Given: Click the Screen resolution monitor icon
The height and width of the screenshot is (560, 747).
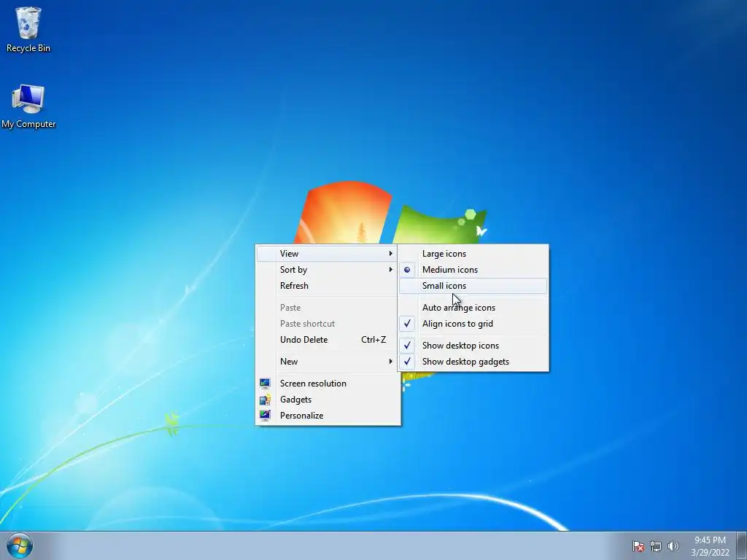Looking at the screenshot, I should (x=265, y=384).
